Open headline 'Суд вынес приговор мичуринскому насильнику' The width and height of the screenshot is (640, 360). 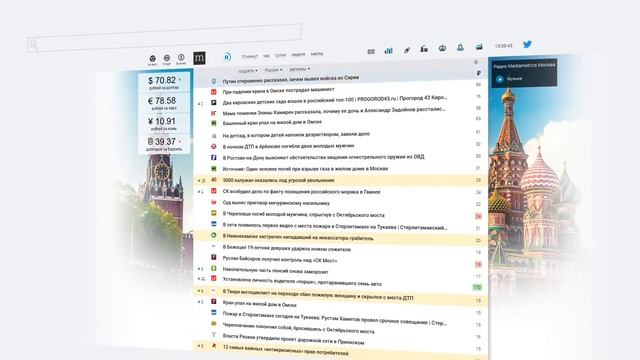pos(276,202)
